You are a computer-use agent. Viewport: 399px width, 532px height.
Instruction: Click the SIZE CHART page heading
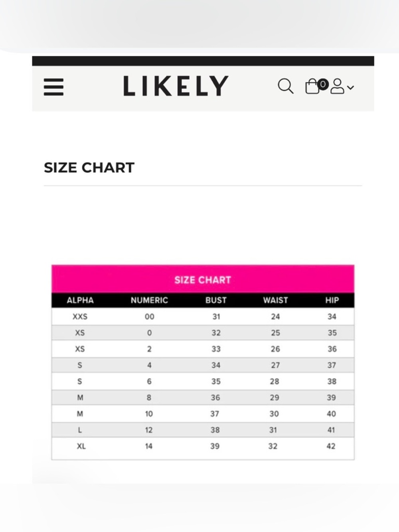click(x=89, y=168)
